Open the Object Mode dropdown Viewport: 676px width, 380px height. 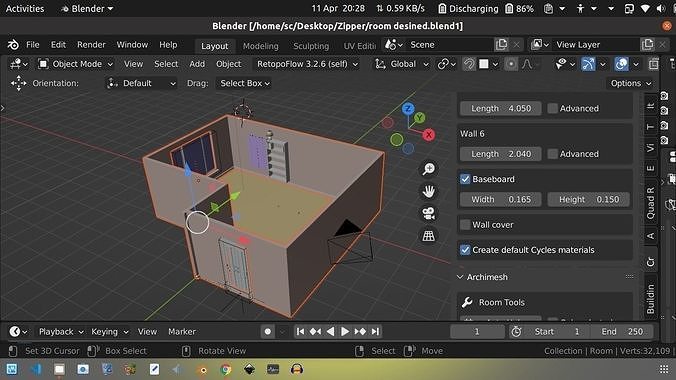(75, 64)
